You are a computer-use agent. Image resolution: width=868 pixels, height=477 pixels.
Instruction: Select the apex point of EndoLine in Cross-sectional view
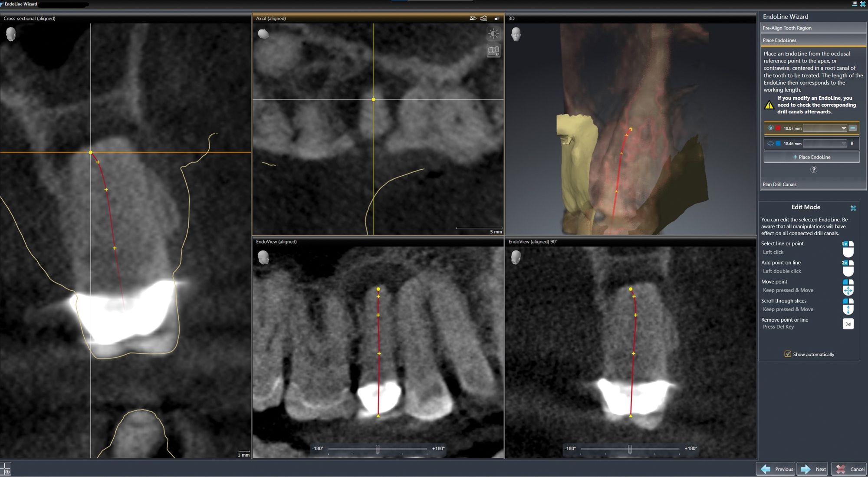pyautogui.click(x=91, y=152)
